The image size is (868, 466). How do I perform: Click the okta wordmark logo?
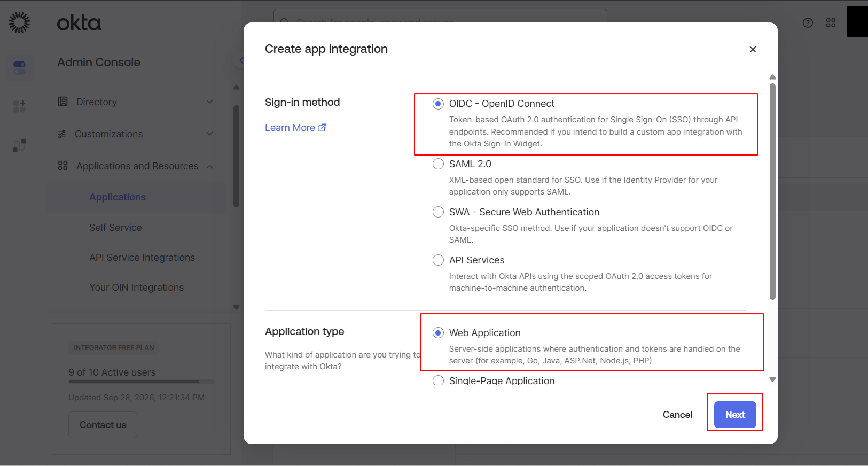pos(79,23)
